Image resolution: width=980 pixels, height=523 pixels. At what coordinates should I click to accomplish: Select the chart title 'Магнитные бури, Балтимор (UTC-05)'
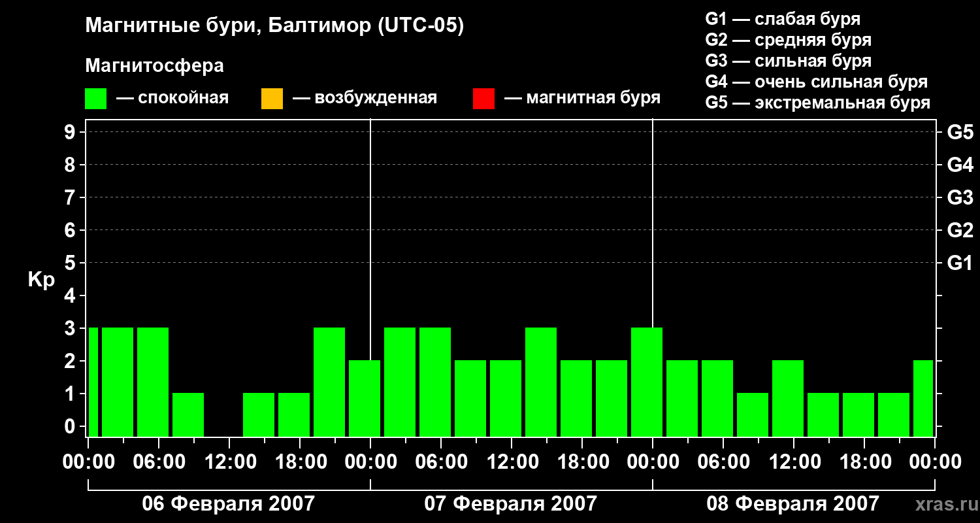[x=274, y=26]
